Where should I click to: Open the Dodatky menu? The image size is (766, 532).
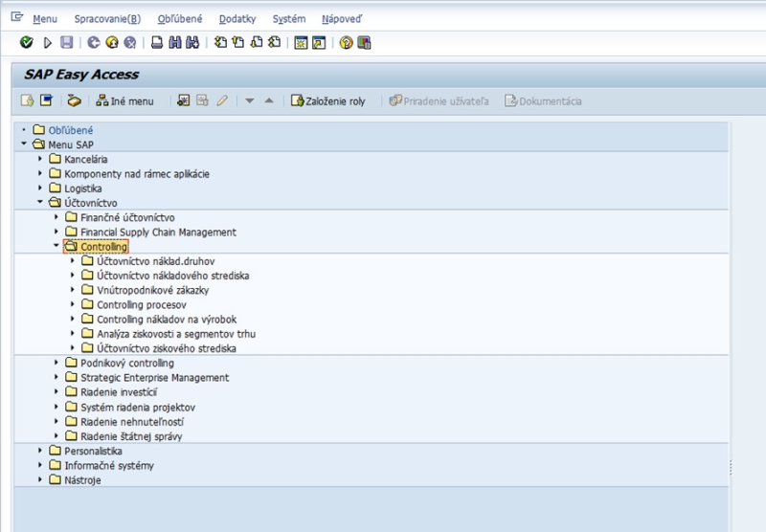click(237, 19)
